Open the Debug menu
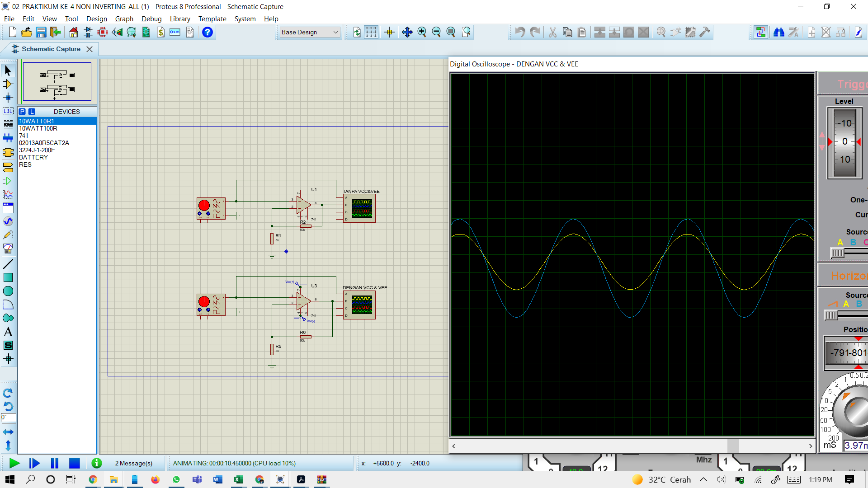This screenshot has width=868, height=488. 151,19
